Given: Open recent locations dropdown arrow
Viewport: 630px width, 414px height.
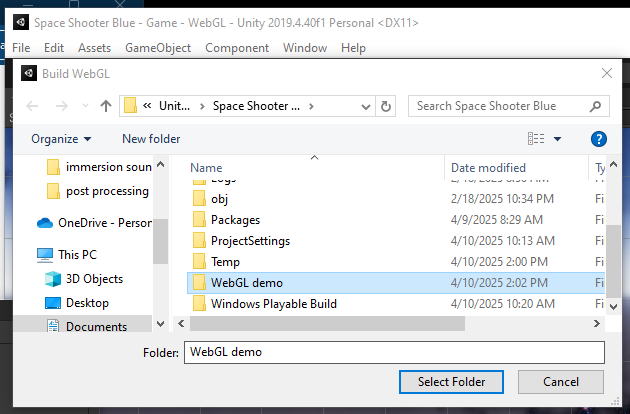Looking at the screenshot, I should tap(85, 106).
